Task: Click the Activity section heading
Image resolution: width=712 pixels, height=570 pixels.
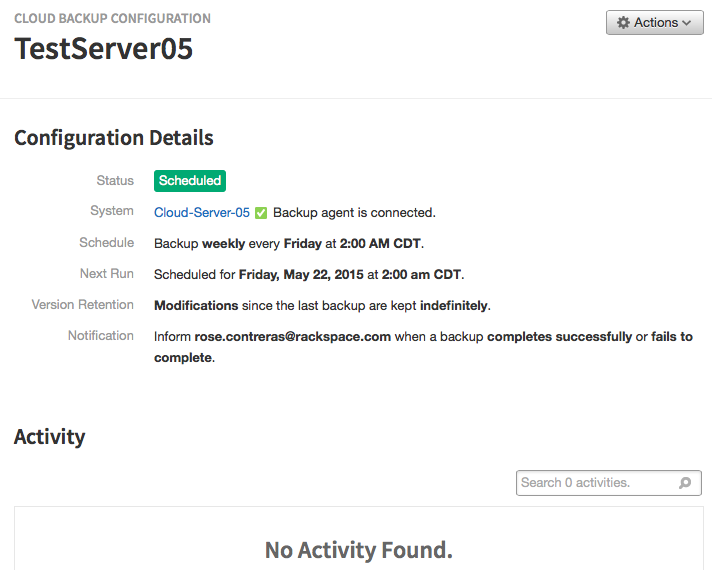Action: (x=49, y=437)
